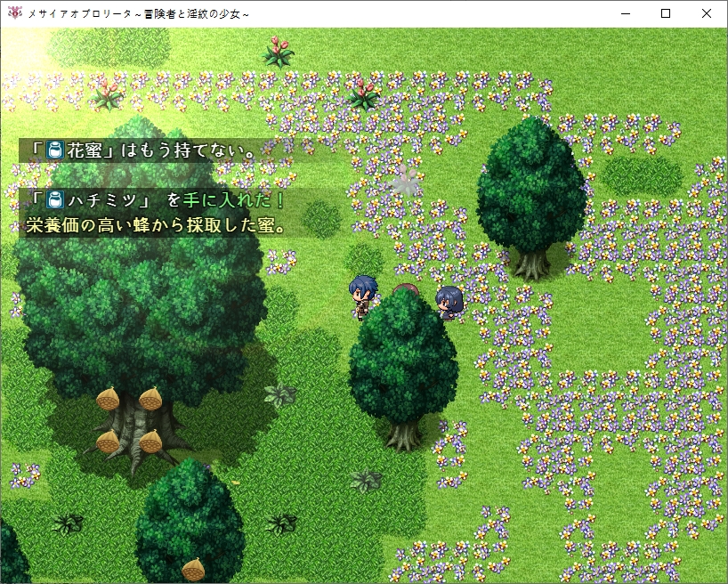Click the dark weed at bottom left

tap(68, 523)
